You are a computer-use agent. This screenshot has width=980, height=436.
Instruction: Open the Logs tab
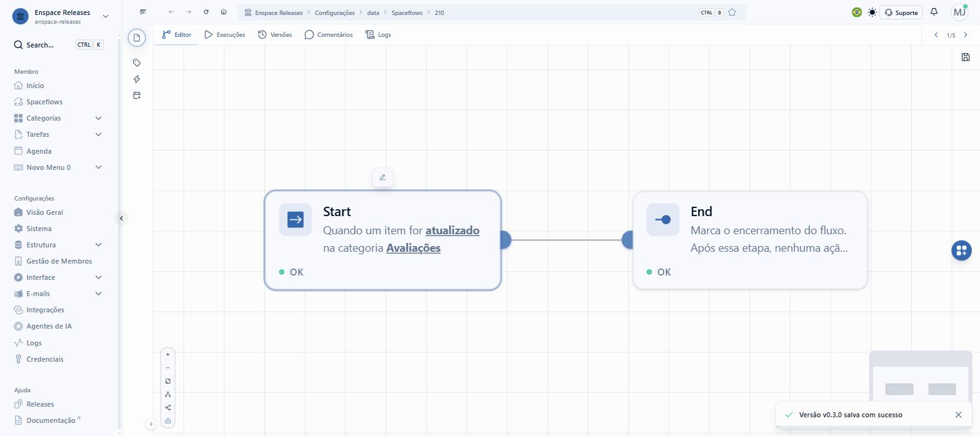378,35
